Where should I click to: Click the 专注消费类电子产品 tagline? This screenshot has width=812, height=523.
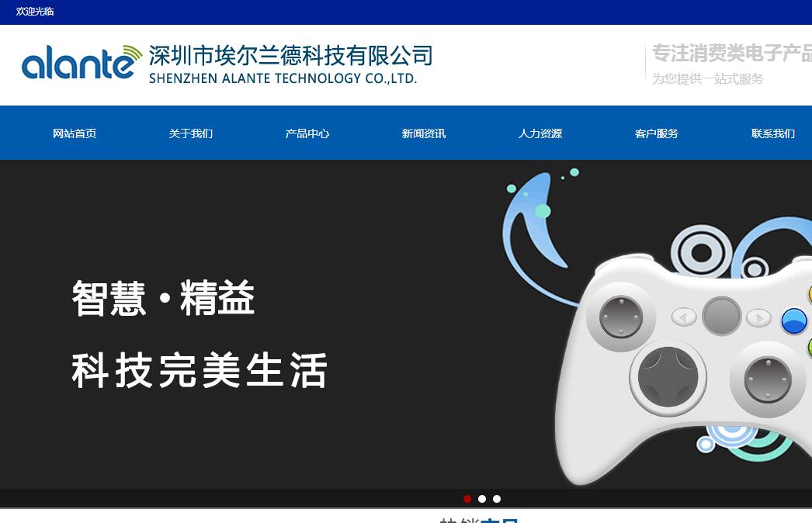[x=731, y=53]
